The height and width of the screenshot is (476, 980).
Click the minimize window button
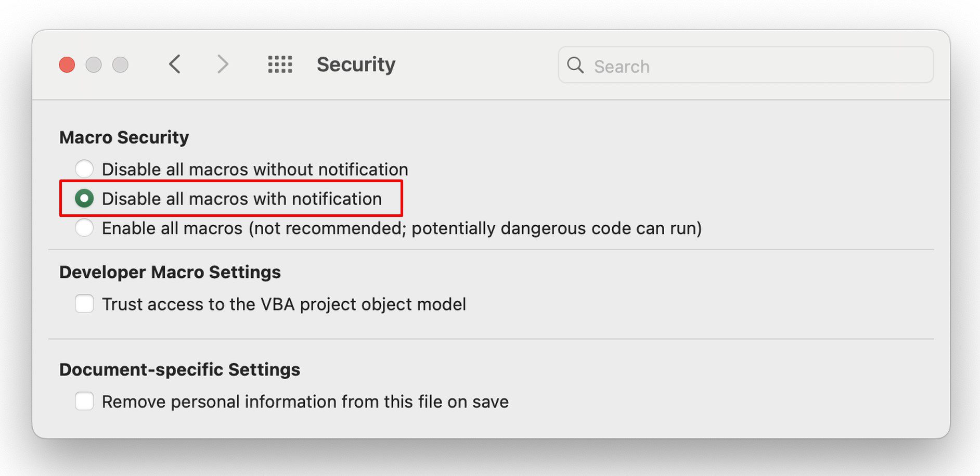[94, 65]
